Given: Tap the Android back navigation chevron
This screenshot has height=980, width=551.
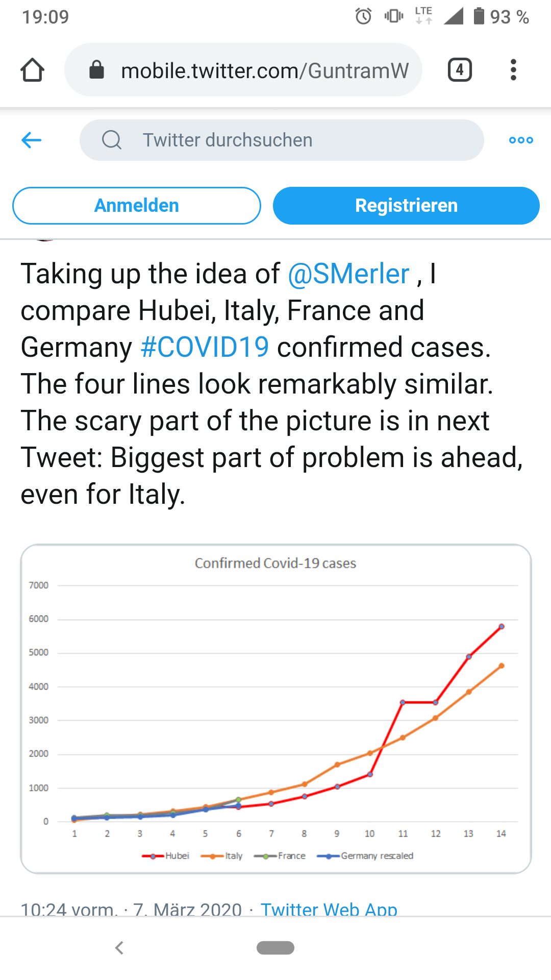Looking at the screenshot, I should [x=119, y=948].
